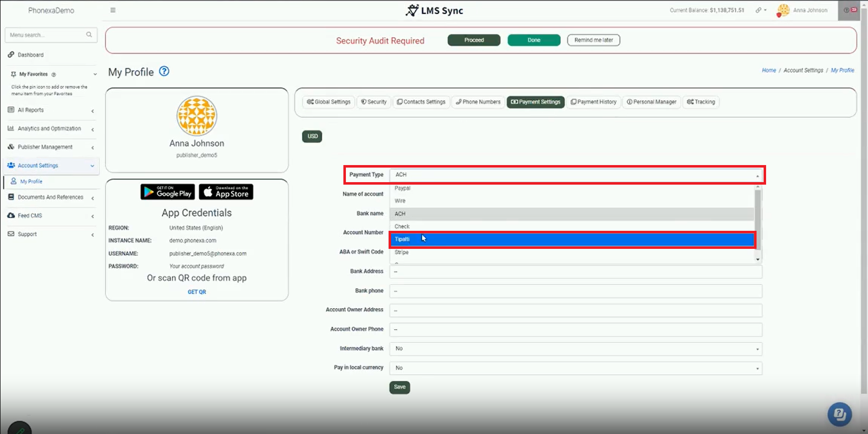This screenshot has width=868, height=434.
Task: Open the support chat bubble icon
Action: [839, 414]
